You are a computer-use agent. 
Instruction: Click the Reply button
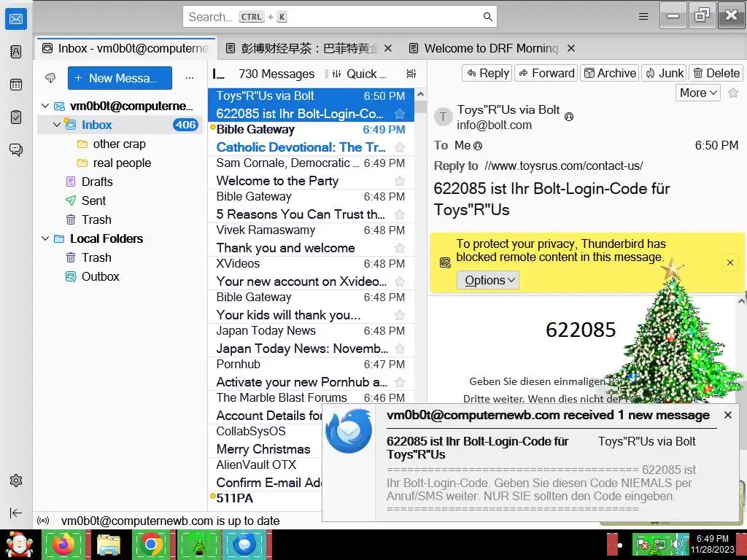click(487, 73)
